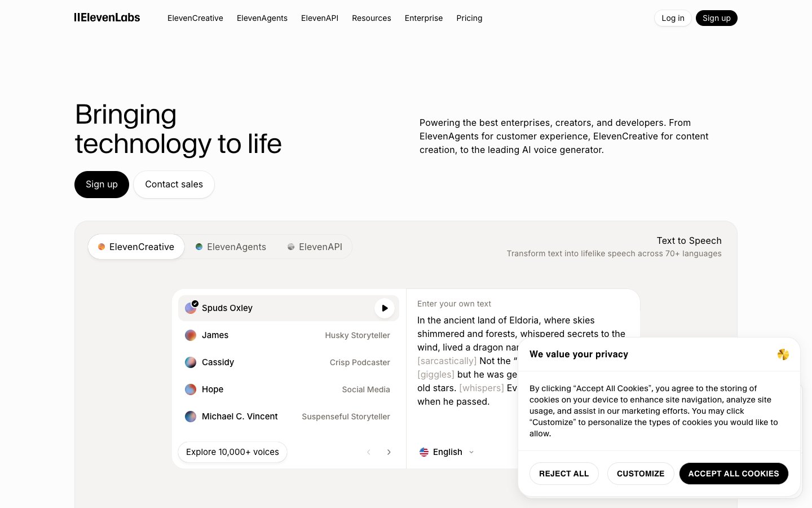812x508 pixels.
Task: Click the Michael C. Vincent avatar
Action: coord(191,417)
